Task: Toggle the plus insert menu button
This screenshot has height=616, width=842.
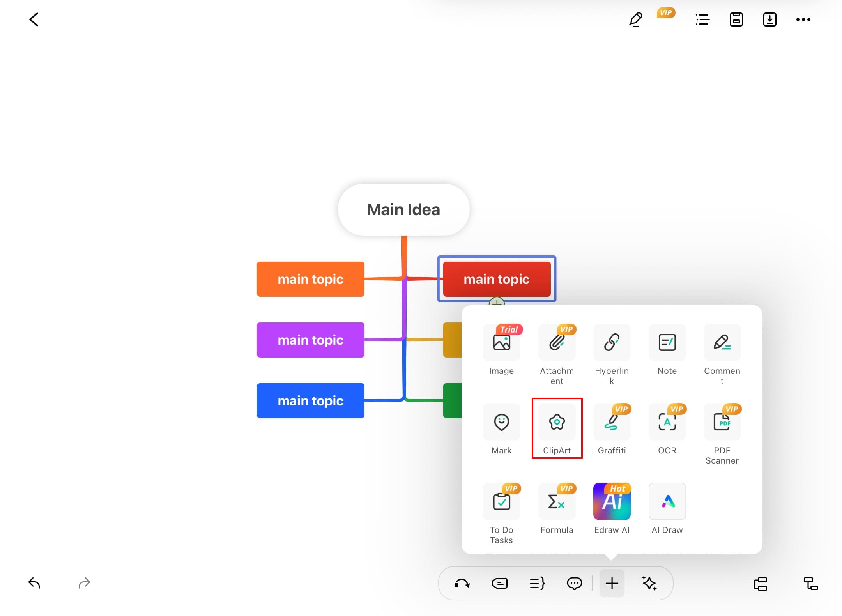Action: click(x=612, y=583)
